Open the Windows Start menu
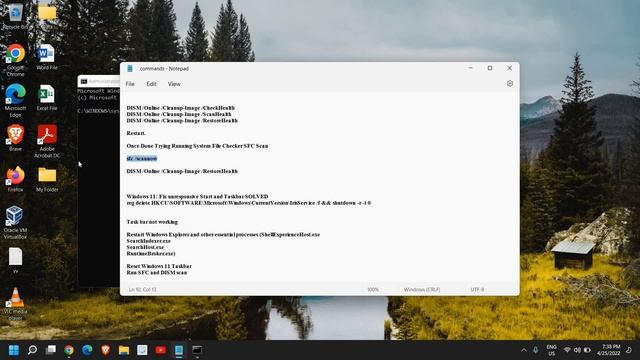 pos(14,350)
